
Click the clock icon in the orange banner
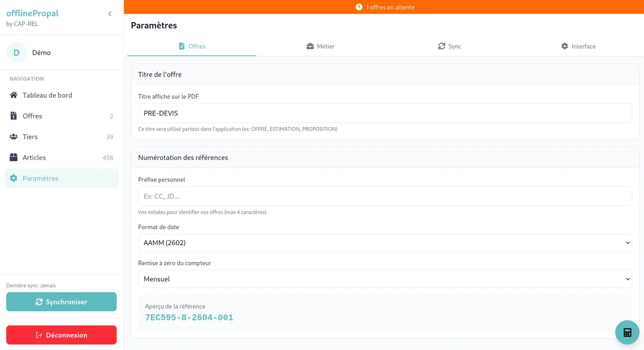359,7
